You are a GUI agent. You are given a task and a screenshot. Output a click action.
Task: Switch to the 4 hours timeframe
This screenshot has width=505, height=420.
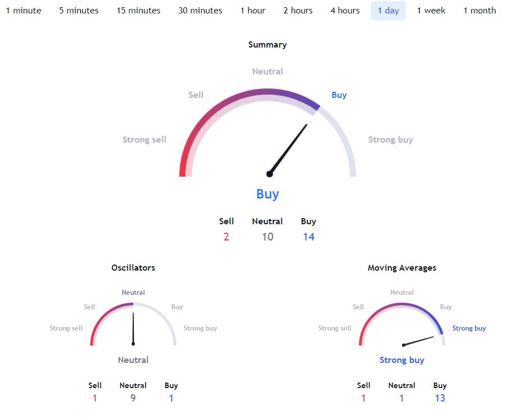tap(344, 10)
